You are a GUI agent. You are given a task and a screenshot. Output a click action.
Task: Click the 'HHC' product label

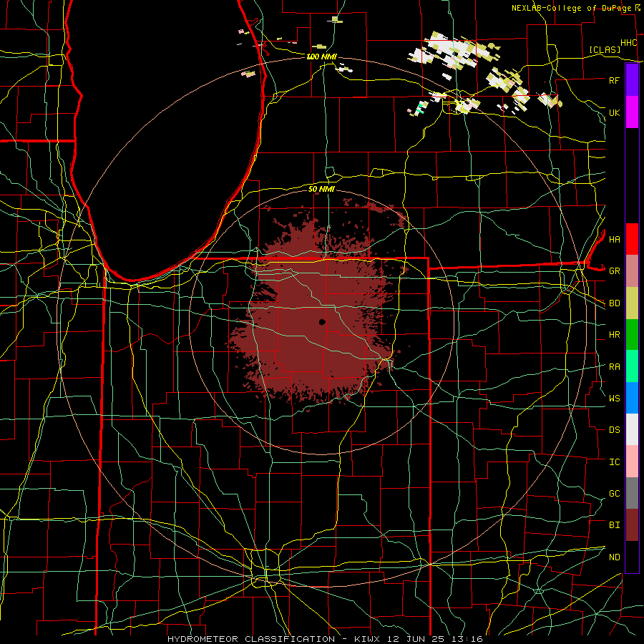629,43
